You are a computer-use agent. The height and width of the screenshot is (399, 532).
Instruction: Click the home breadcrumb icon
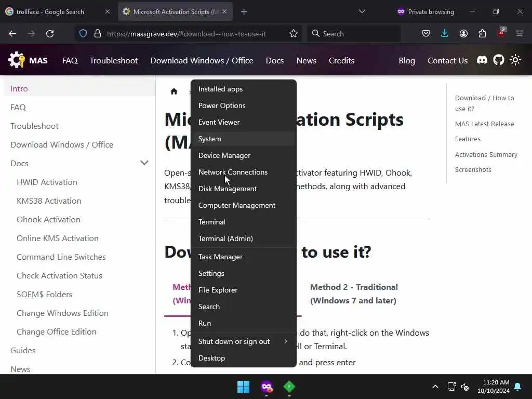point(174,91)
